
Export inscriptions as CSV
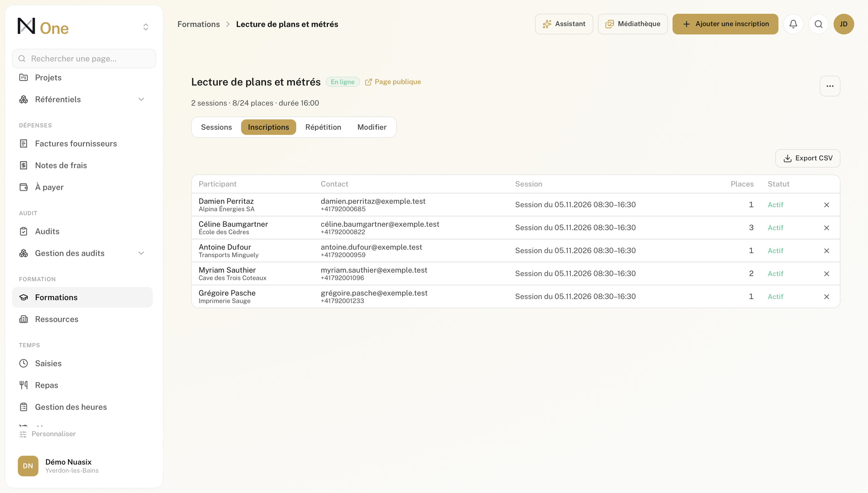point(808,158)
